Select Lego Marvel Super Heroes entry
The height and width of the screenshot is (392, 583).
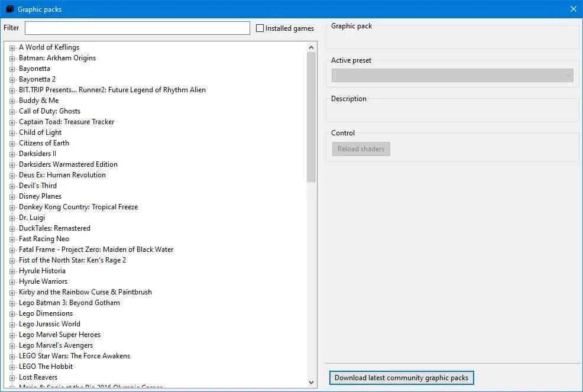(x=60, y=335)
